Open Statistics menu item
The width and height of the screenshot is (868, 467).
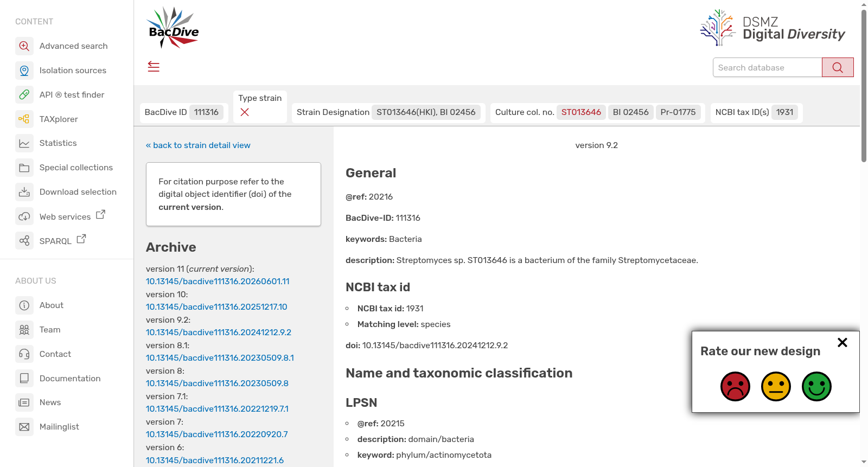(x=58, y=143)
